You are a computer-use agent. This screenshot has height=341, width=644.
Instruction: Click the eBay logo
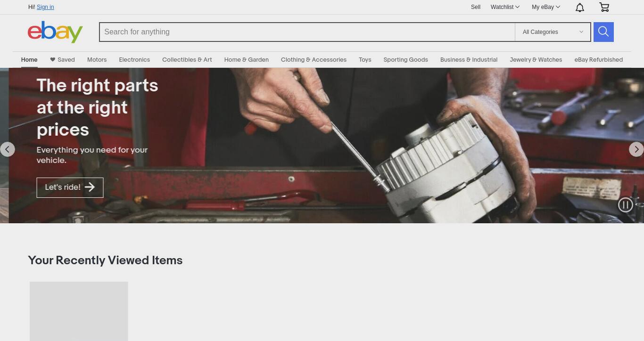coord(55,32)
